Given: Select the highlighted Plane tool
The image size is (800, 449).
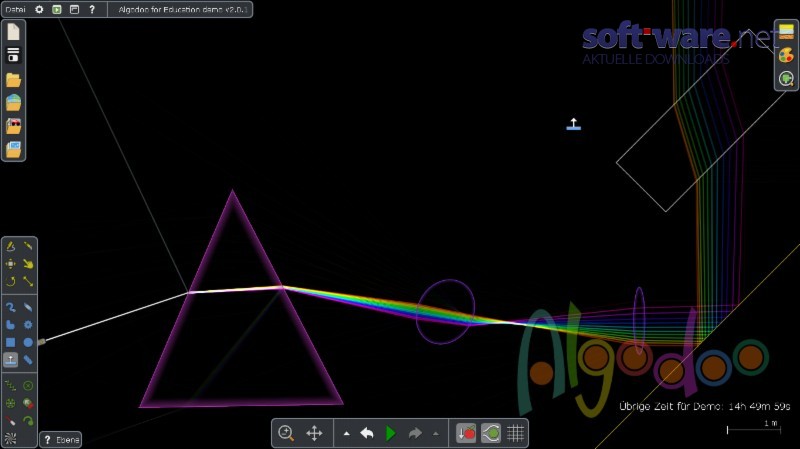Looking at the screenshot, I should coord(10,360).
